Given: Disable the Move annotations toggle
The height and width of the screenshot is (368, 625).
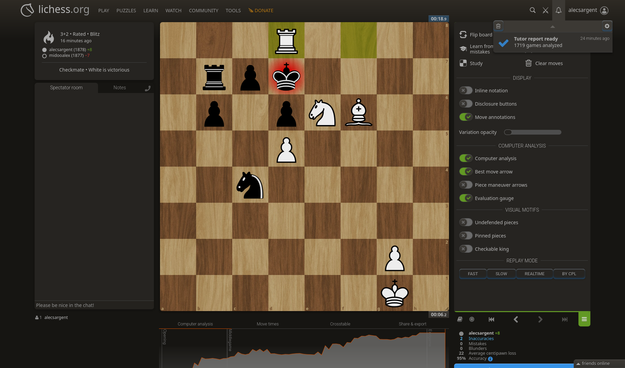Looking at the screenshot, I should 466,117.
